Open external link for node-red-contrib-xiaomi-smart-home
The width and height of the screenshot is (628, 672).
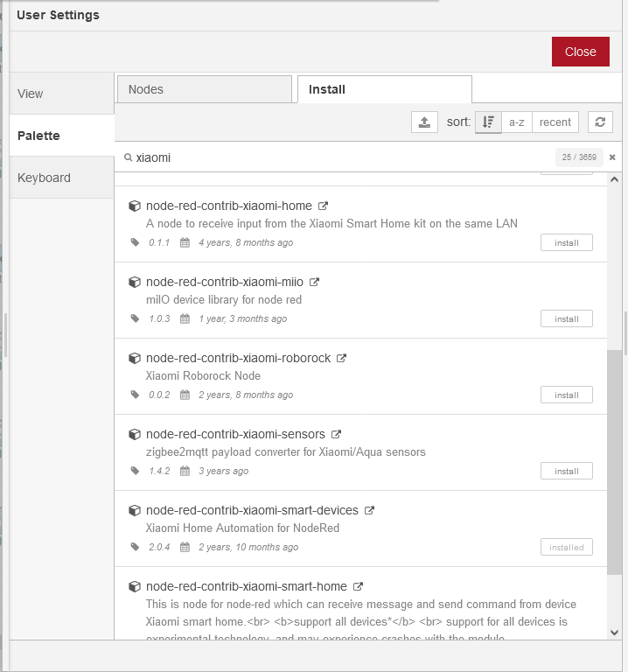[358, 586]
